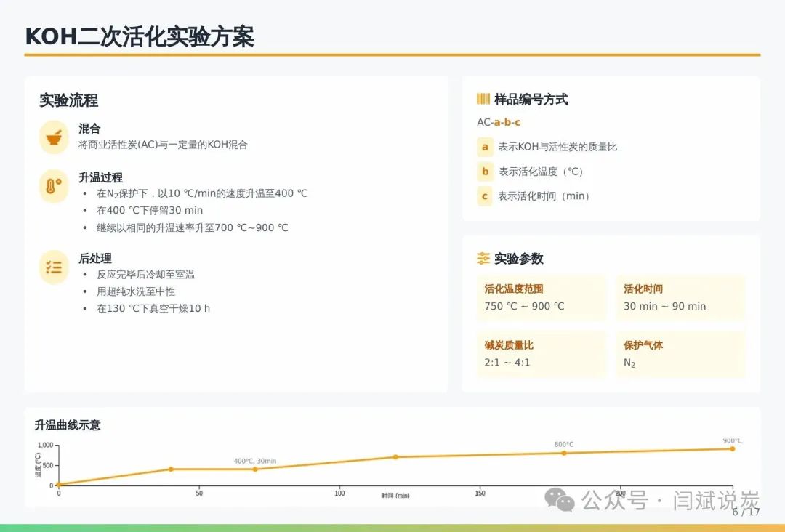Click the checklist icon beside 后处理
The width and height of the screenshot is (785, 532).
tap(54, 267)
